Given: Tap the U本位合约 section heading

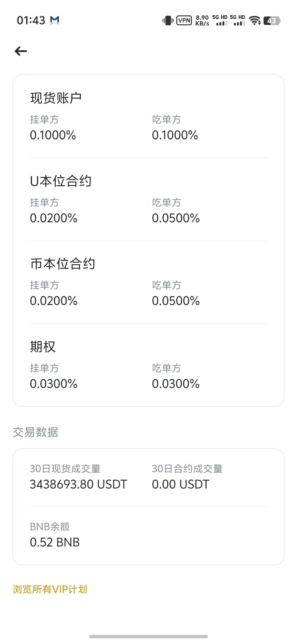Looking at the screenshot, I should click(61, 181).
